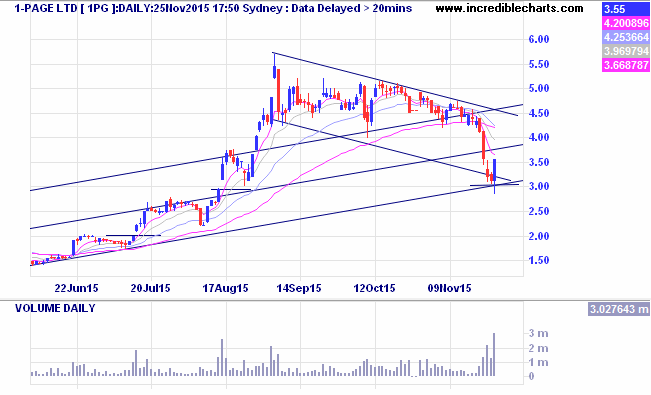
Task: Click the 14Sep15 date label
Action: tap(299, 288)
